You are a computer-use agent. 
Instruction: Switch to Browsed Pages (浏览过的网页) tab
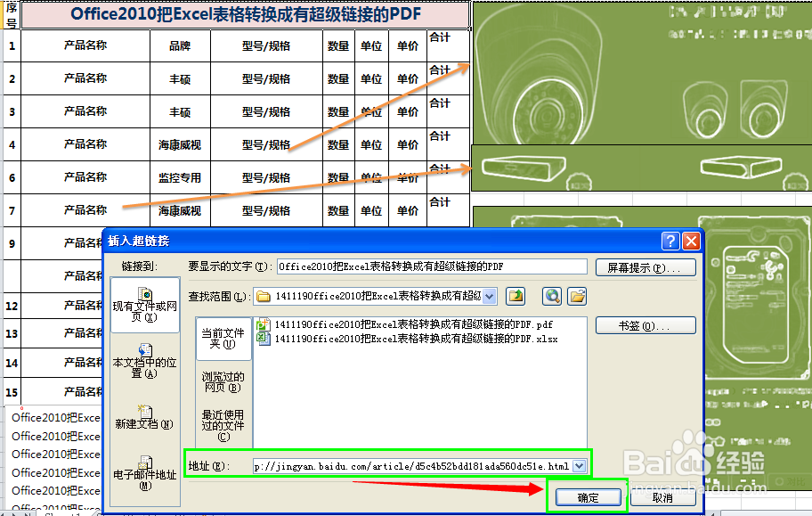223,382
